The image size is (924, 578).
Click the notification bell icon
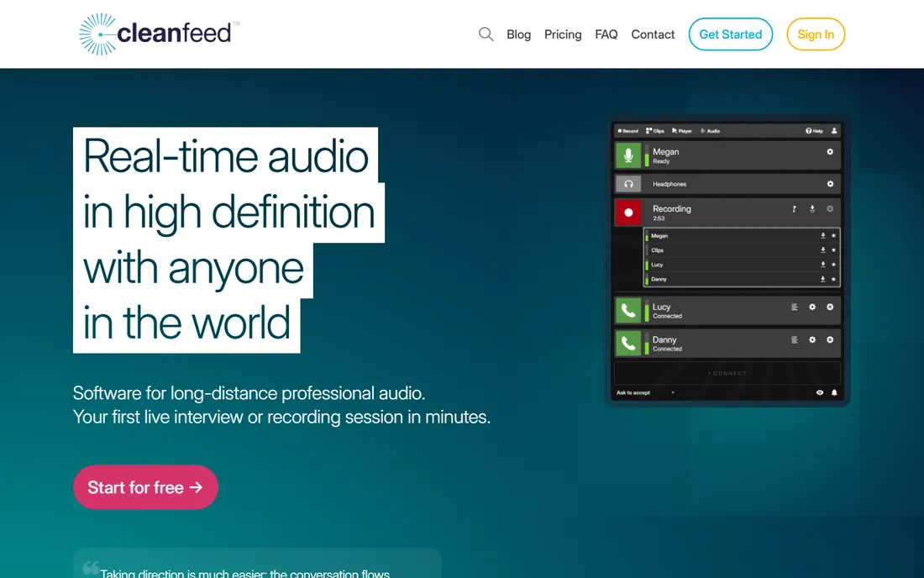tap(834, 392)
